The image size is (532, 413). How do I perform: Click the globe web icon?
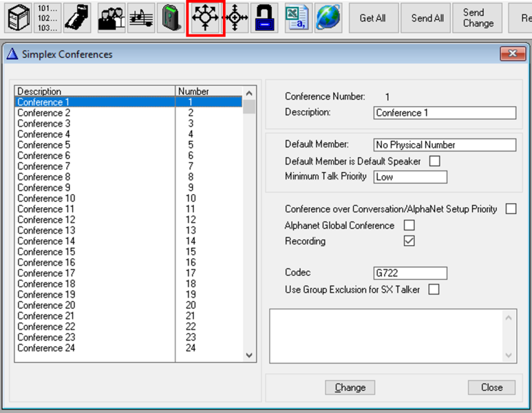328,18
